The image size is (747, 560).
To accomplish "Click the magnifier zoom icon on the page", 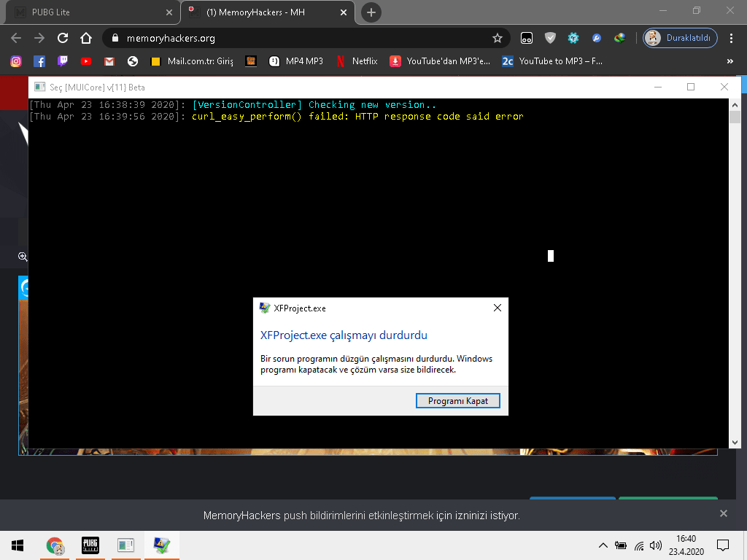I will 23,257.
